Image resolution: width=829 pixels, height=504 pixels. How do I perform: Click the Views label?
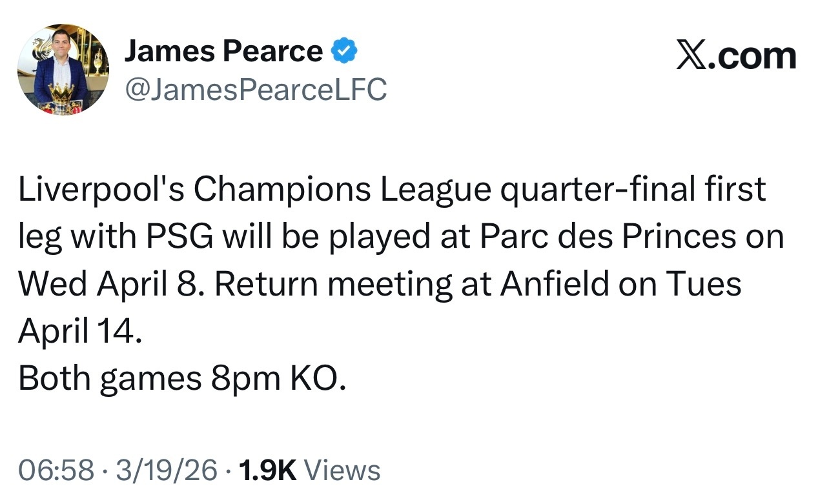342,470
